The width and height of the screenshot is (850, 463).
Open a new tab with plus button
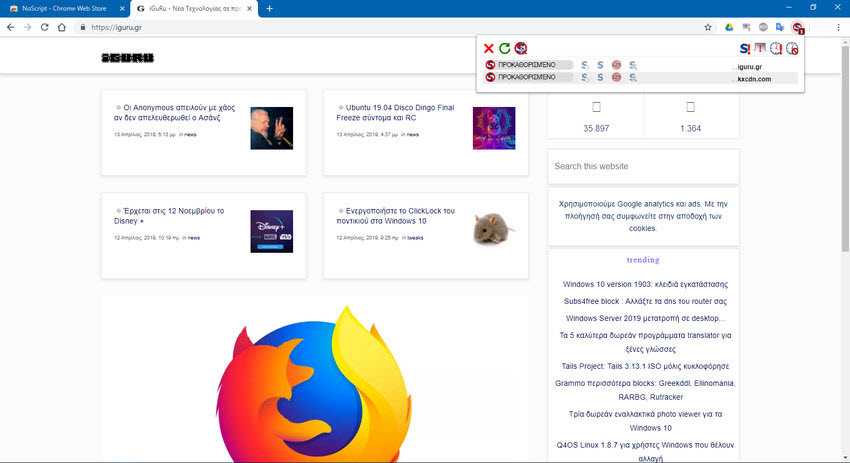(269, 9)
